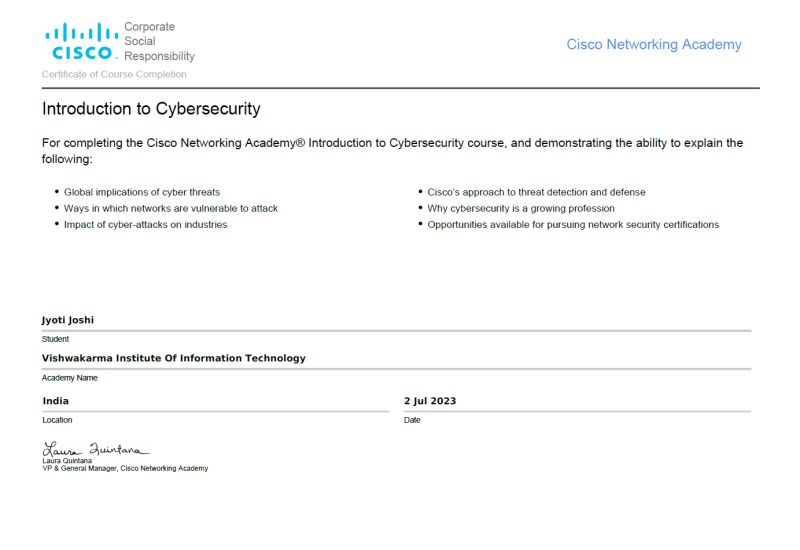Click Cisco's approach to threat detection bullet
The width and height of the screenshot is (800, 550).
click(536, 192)
